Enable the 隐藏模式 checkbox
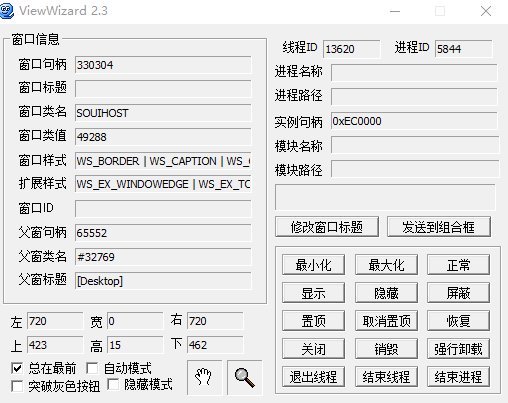This screenshot has width=508, height=403. (113, 384)
